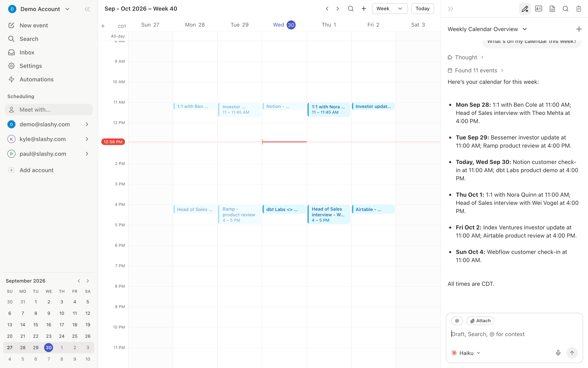Screen dimensions: 588x368
Task: Open 1:1 with Nora event Thursday
Action: point(329,110)
